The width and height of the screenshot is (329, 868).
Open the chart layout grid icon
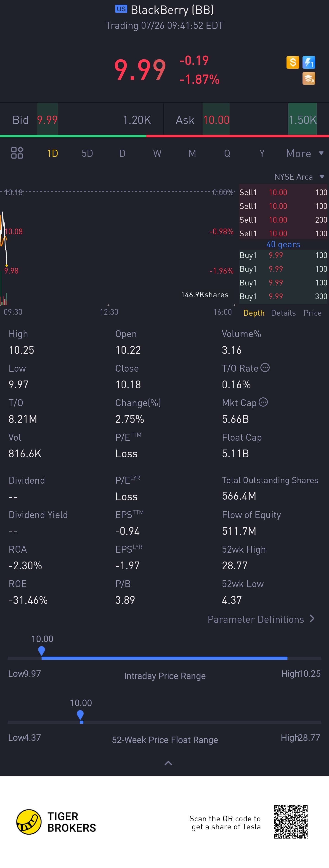tap(17, 153)
